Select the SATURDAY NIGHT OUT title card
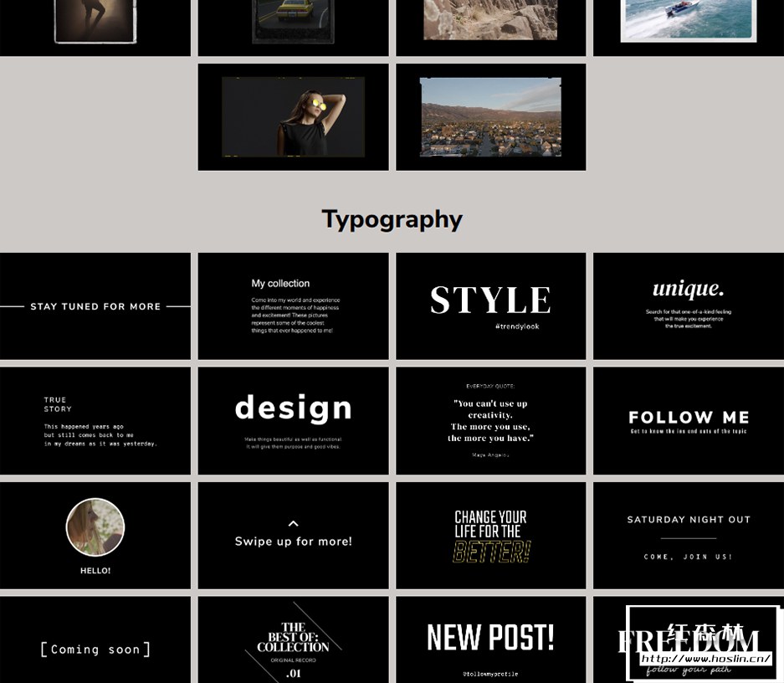 point(689,536)
